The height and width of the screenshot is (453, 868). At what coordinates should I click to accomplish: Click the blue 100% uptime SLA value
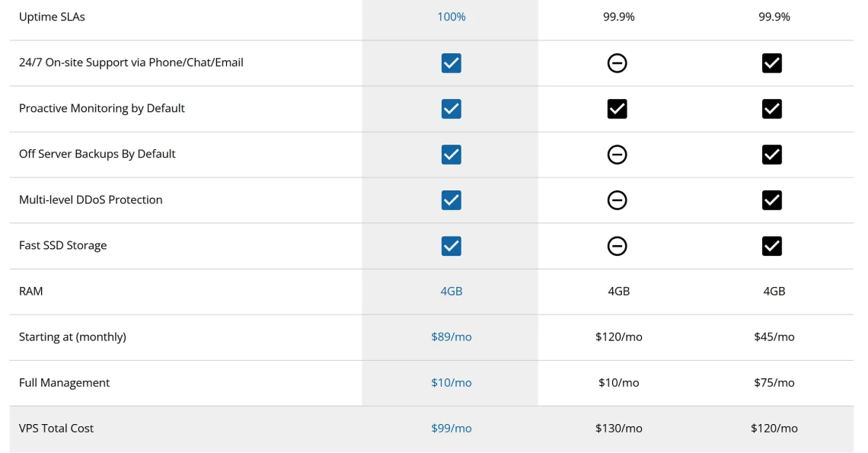point(452,17)
